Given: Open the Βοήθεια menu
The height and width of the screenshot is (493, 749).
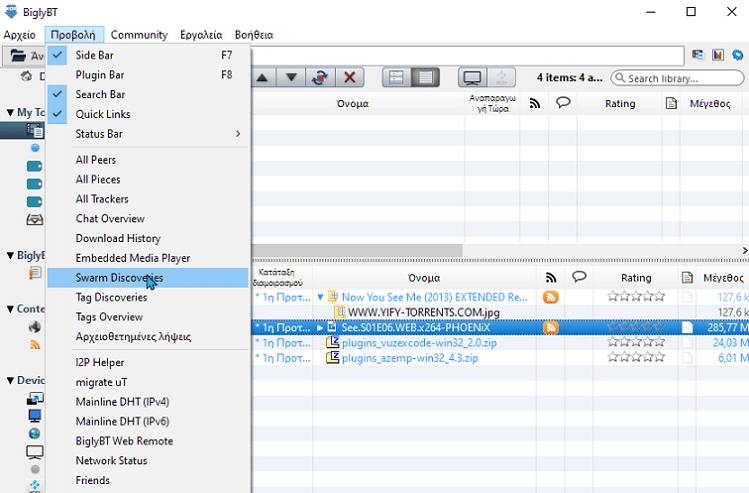Looking at the screenshot, I should 254,35.
